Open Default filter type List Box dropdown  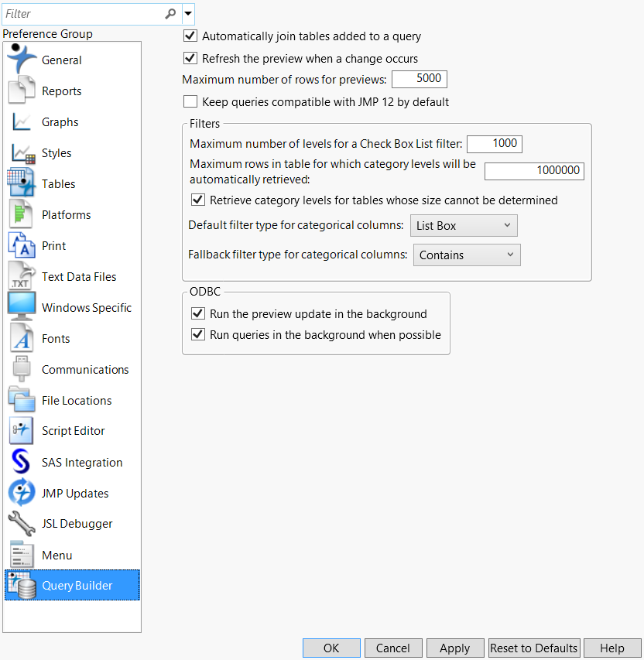464,226
